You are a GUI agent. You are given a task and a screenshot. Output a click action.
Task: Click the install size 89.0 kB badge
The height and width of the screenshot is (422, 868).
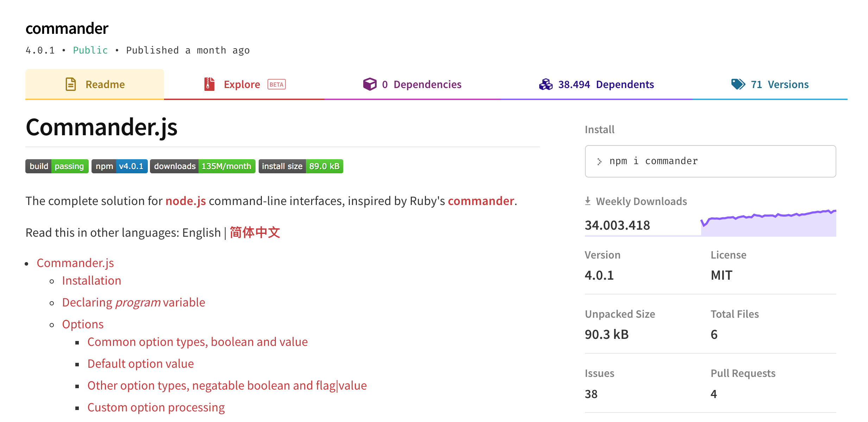point(301,166)
